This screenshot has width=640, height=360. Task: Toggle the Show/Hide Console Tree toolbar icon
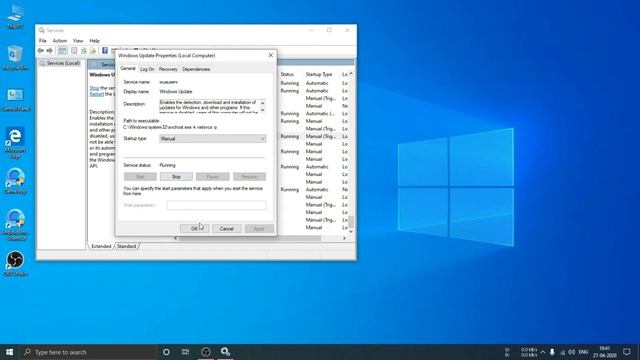(x=62, y=51)
